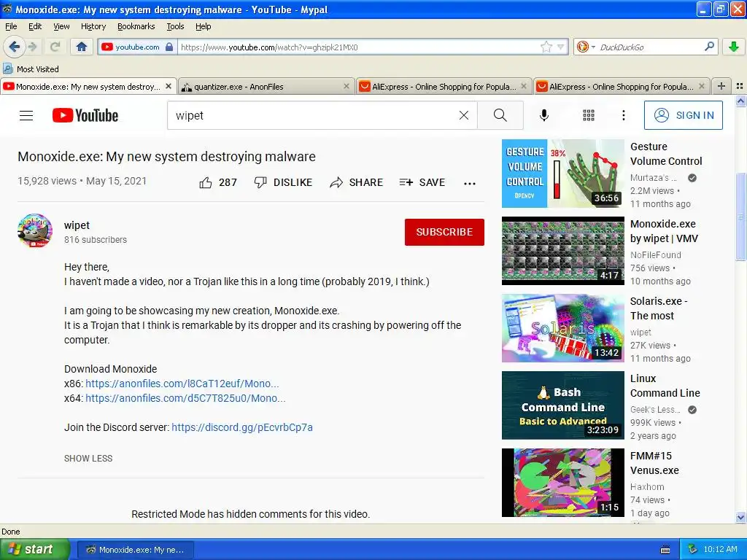Click the tray icon beside the clock
This screenshot has height=560, width=747.
[x=692, y=550]
